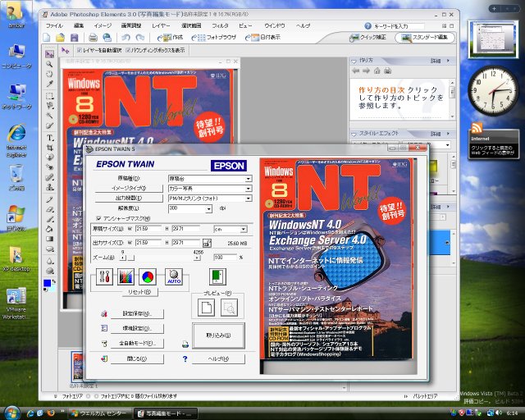Select the Zoom magnifier tool
Screen dimensions: 525x420
[49, 64]
